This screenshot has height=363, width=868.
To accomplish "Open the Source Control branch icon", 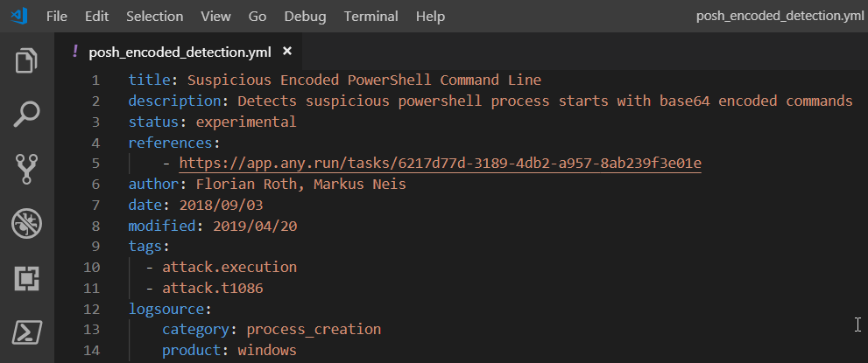I will click(26, 169).
